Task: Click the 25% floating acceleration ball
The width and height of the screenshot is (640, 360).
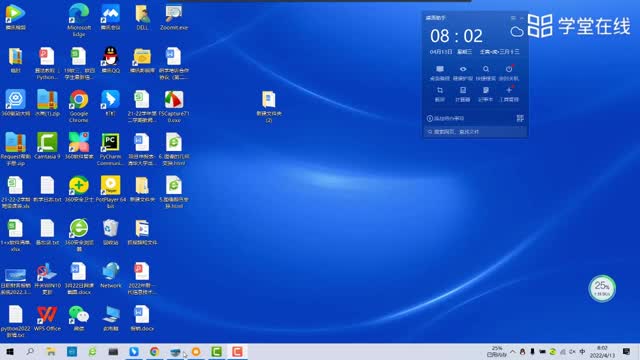Action: [x=602, y=289]
